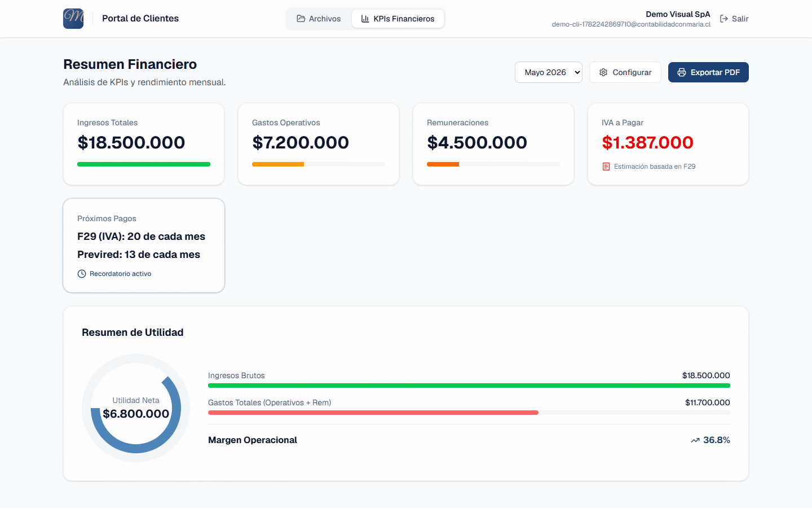Click the orange Gastos Operativos progress bar
The image size is (812, 508).
click(x=278, y=164)
